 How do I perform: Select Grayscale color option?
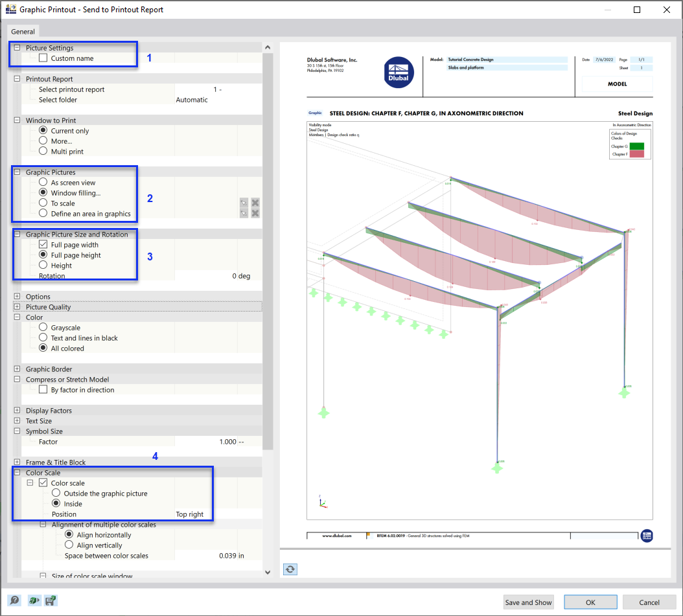(43, 327)
